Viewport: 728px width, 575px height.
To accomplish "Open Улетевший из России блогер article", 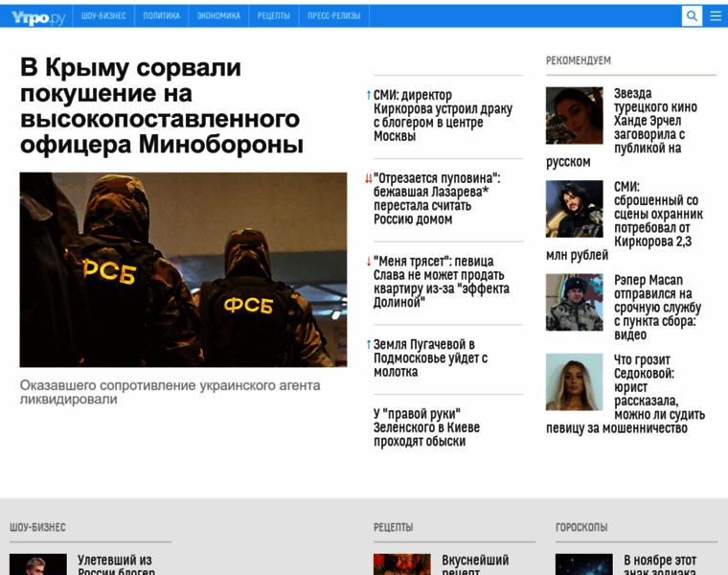I will pos(116,563).
